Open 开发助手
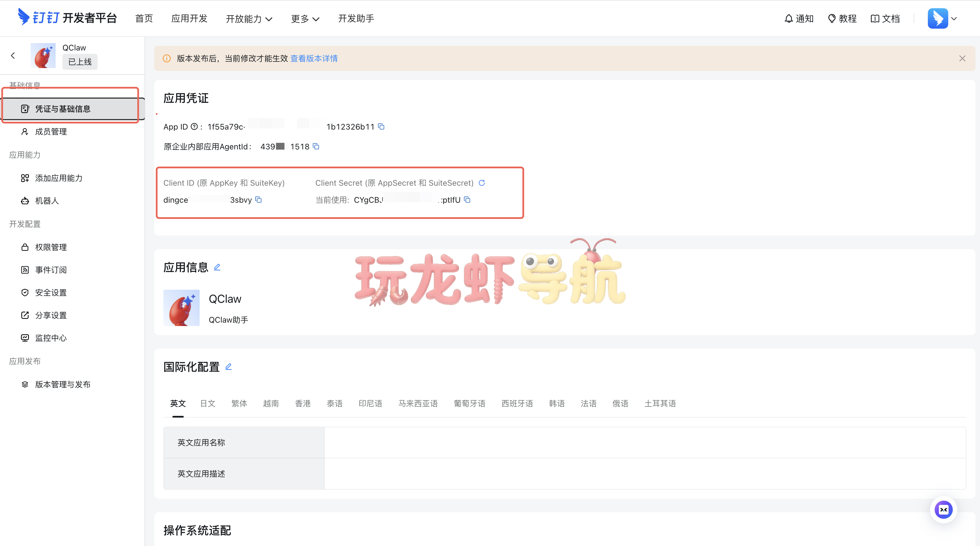Viewport: 980px width, 546px height. coord(356,19)
